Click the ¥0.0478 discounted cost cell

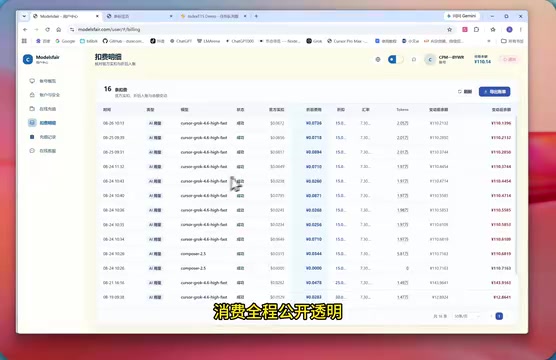tap(313, 283)
